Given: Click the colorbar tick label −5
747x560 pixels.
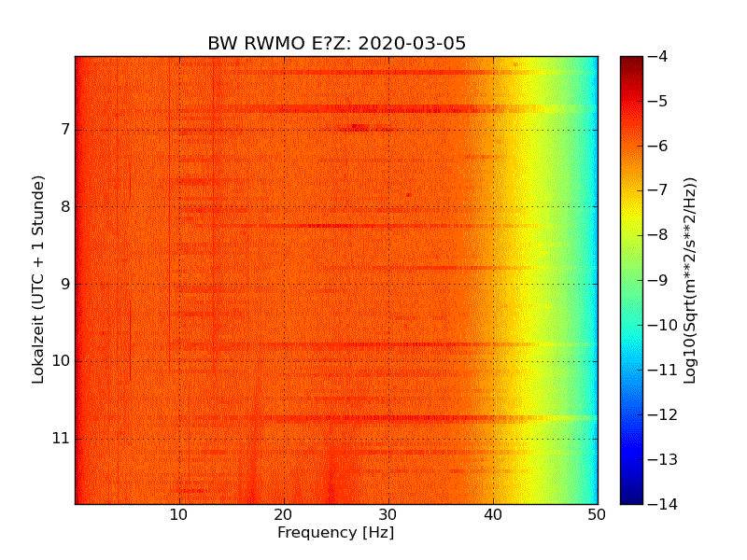Looking at the screenshot, I should 658,101.
